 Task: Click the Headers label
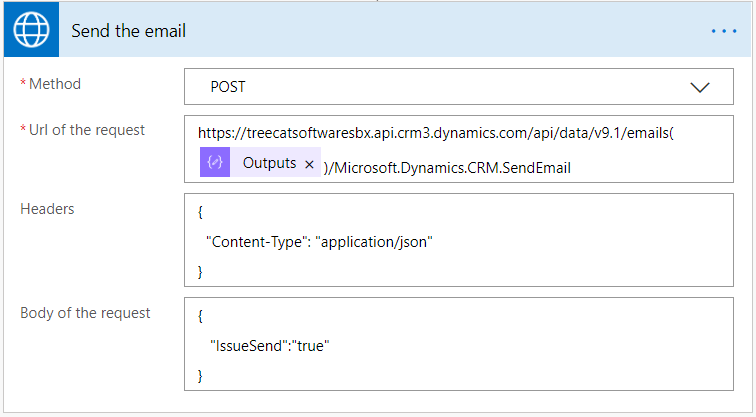[x=47, y=209]
